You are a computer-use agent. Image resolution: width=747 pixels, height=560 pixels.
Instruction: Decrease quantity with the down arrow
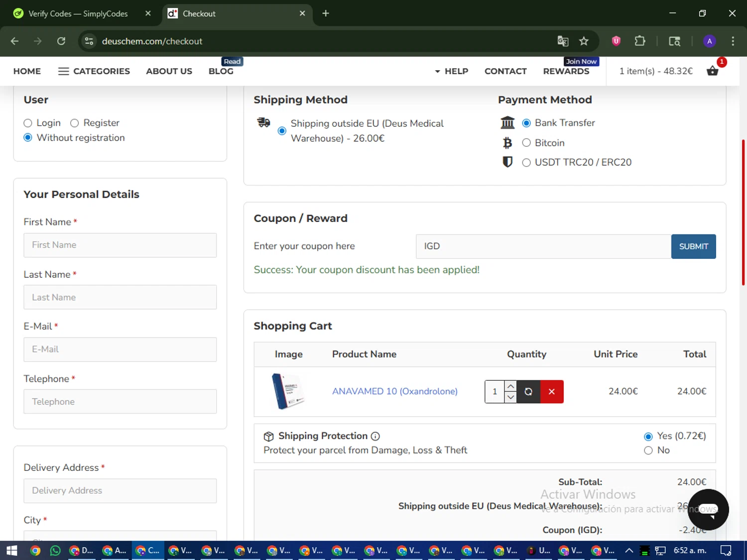click(x=510, y=397)
